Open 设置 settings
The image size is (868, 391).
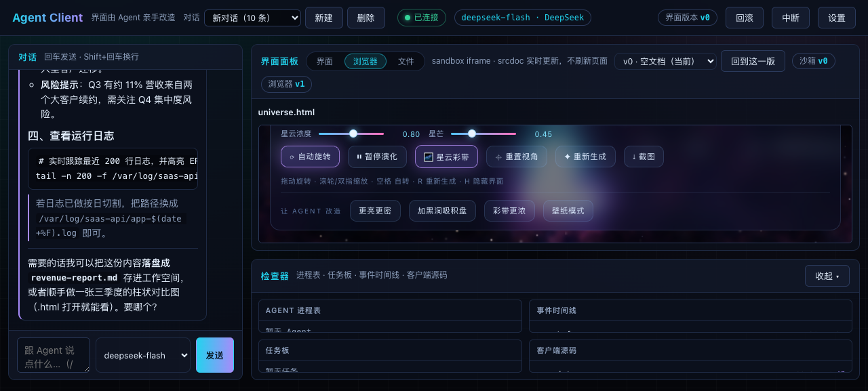[837, 18]
